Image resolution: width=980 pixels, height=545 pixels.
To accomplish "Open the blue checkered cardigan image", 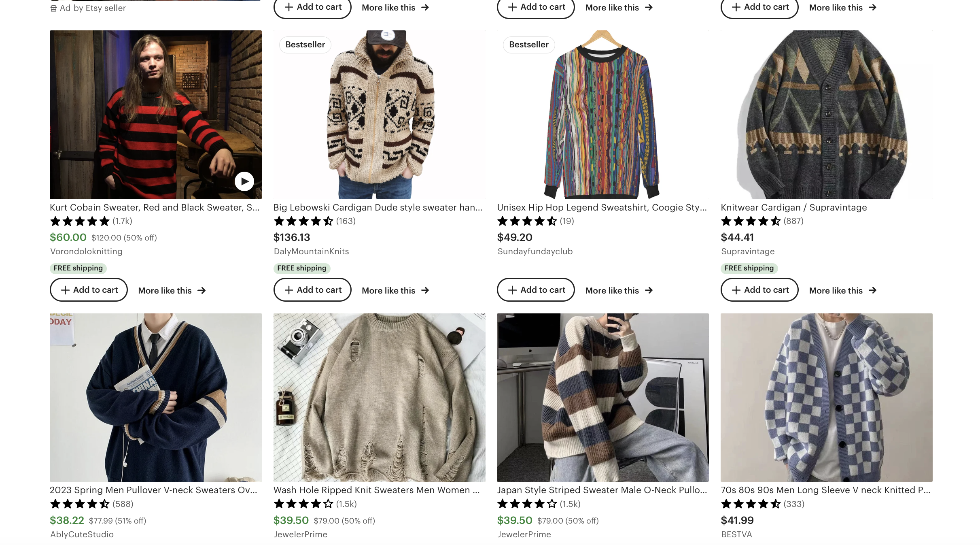I will coord(827,397).
